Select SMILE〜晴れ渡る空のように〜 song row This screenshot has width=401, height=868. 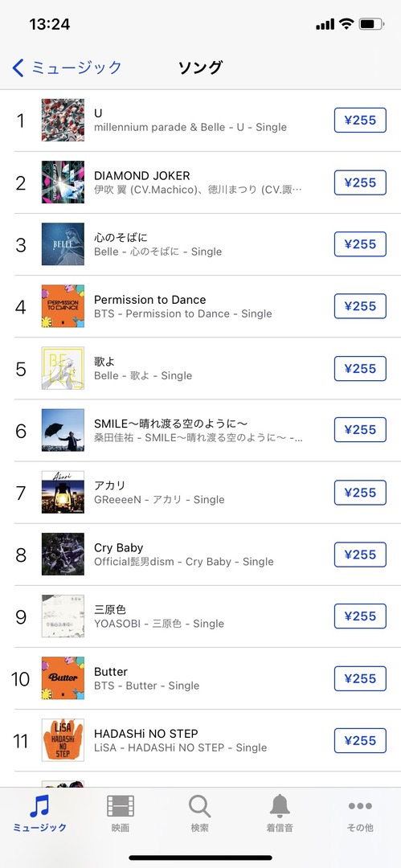coord(201,430)
